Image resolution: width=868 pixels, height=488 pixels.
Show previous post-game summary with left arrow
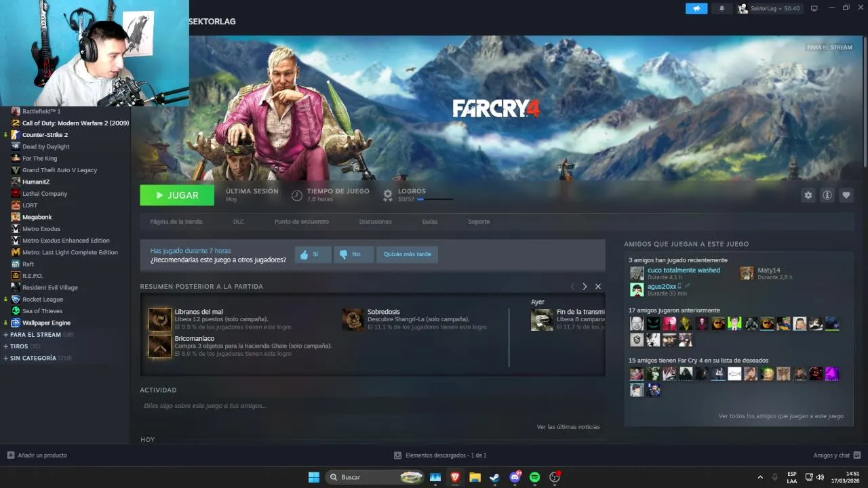pos(572,287)
